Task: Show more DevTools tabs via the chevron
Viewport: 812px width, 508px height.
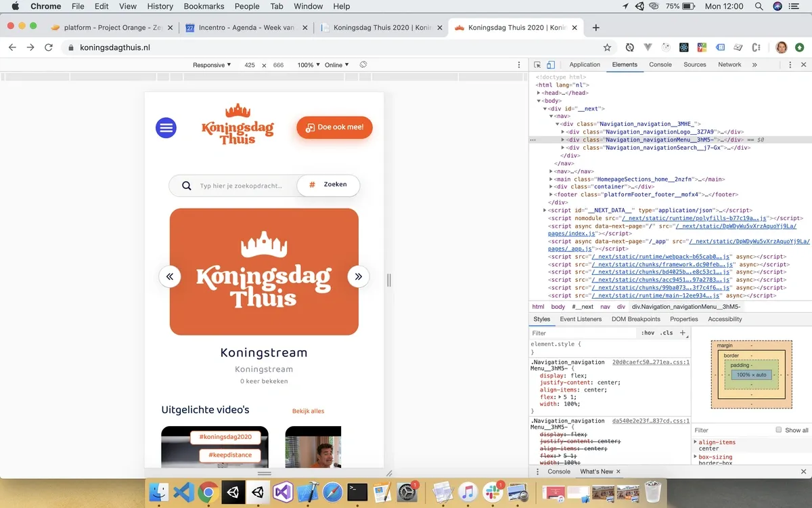Action: 754,65
